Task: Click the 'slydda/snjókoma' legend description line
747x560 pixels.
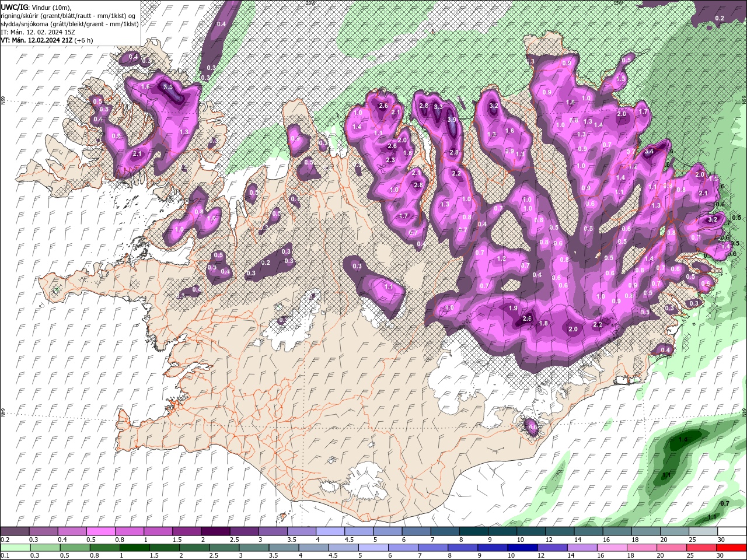Action: coord(70,24)
